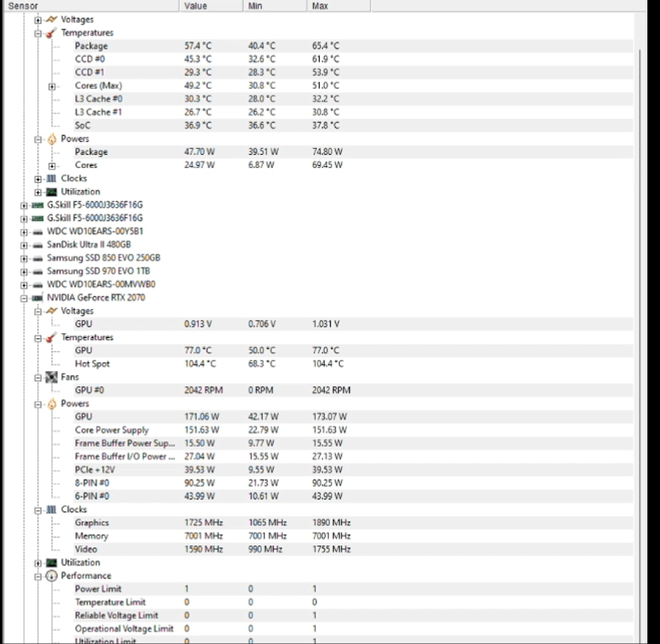The image size is (660, 644).
Task: Select the CCD #0 temperature row
Action: click(353, 59)
